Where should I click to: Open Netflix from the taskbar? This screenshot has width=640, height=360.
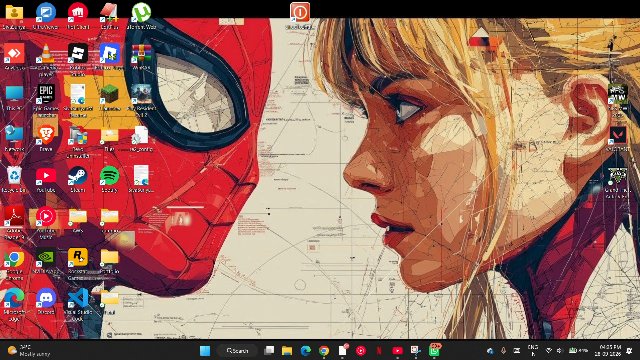[379, 351]
